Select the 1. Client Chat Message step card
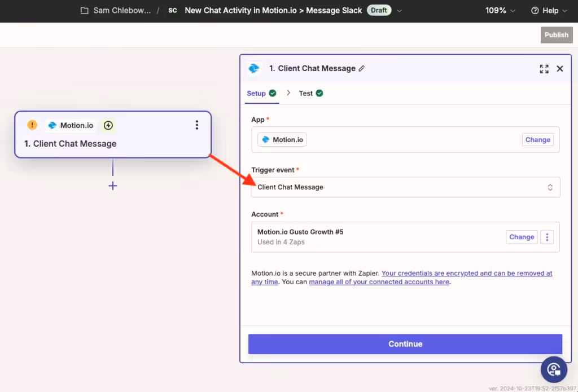 (113, 134)
